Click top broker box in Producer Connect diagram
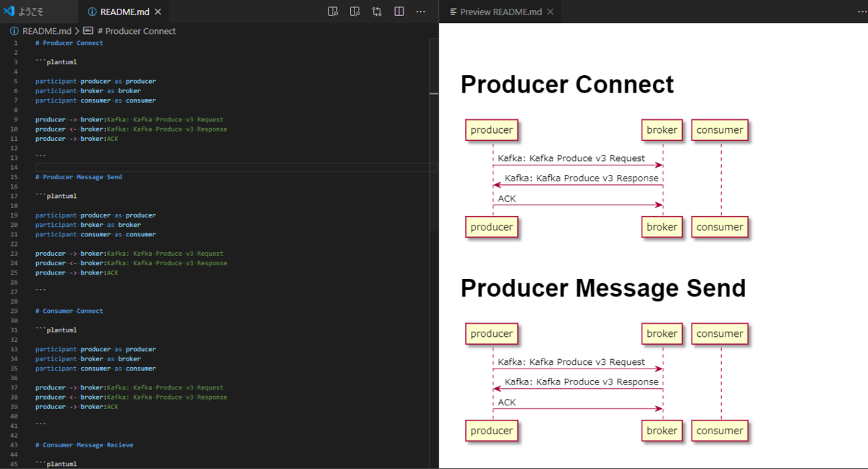868x469 pixels. pos(662,130)
